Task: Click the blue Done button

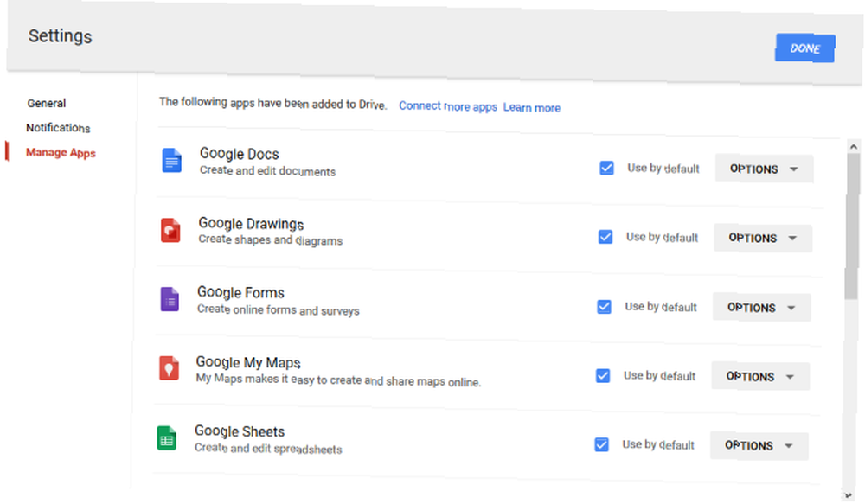Action: click(804, 48)
